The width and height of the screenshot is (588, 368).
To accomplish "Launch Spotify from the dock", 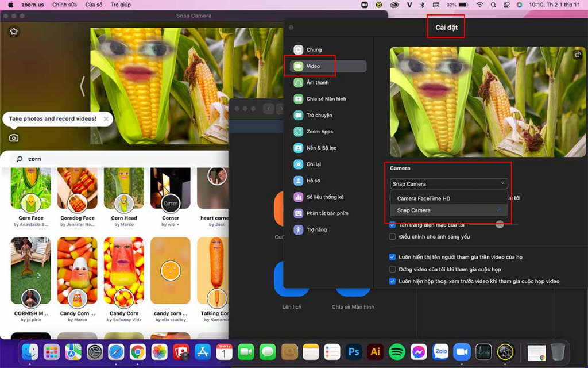I will point(397,352).
